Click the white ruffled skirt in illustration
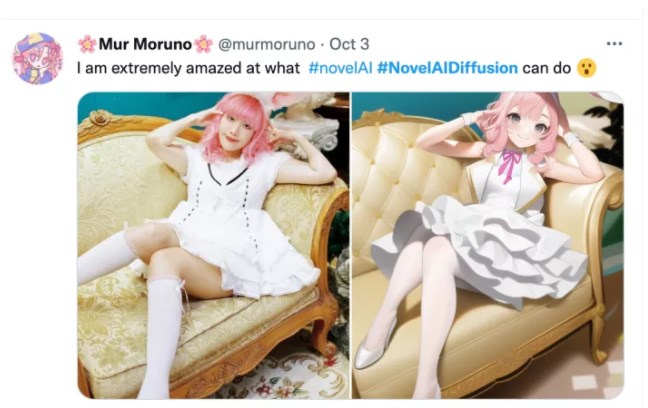This screenshot has width=648, height=408. [x=481, y=248]
